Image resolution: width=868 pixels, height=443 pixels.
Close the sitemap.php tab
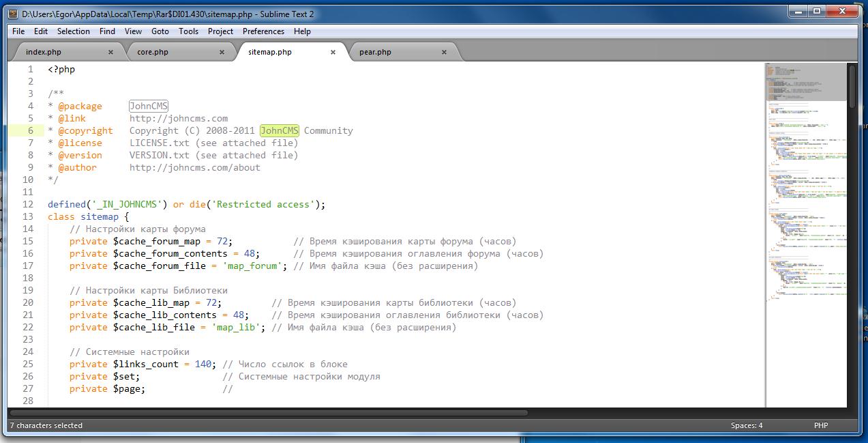coord(333,52)
